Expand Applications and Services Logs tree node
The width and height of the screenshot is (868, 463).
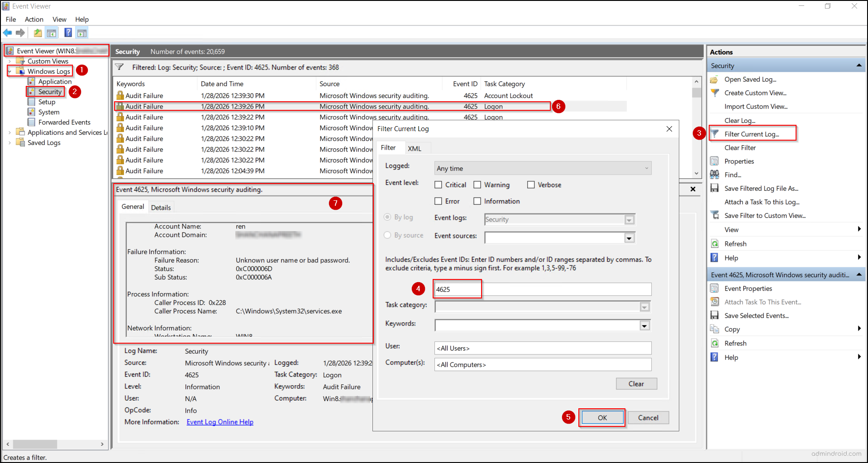point(10,132)
